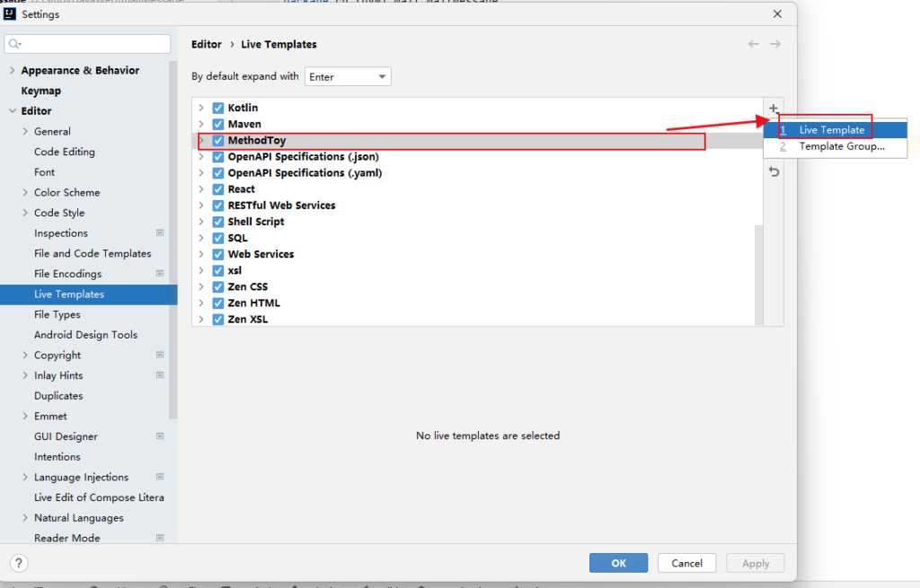Click the plus icon to add a template
This screenshot has width=920, height=588.
point(773,109)
